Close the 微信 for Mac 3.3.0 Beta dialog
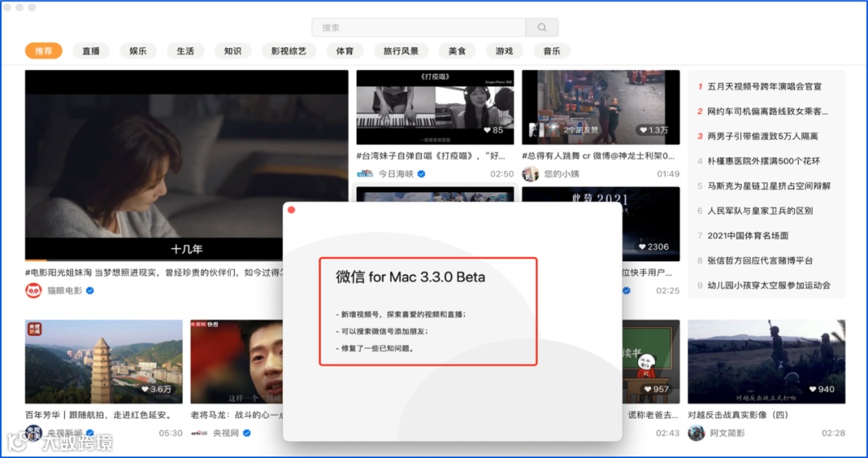The height and width of the screenshot is (458, 868). point(291,210)
